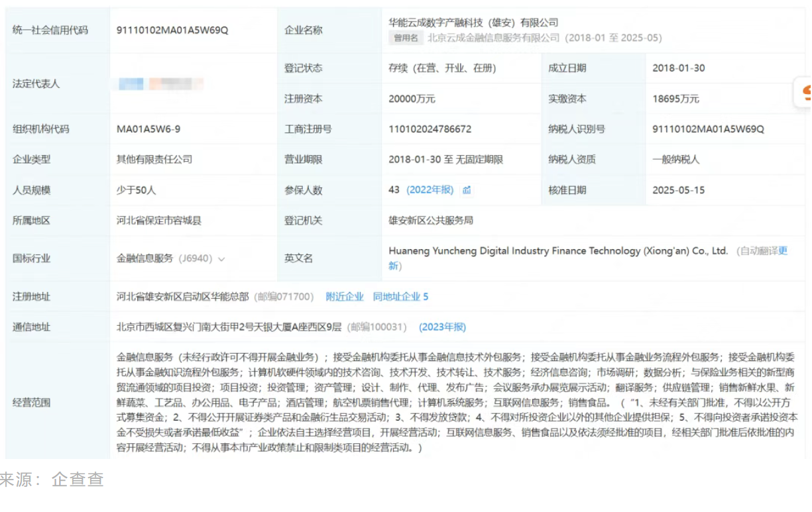Click the 核准日期 label
The width and height of the screenshot is (812, 512).
(x=567, y=190)
